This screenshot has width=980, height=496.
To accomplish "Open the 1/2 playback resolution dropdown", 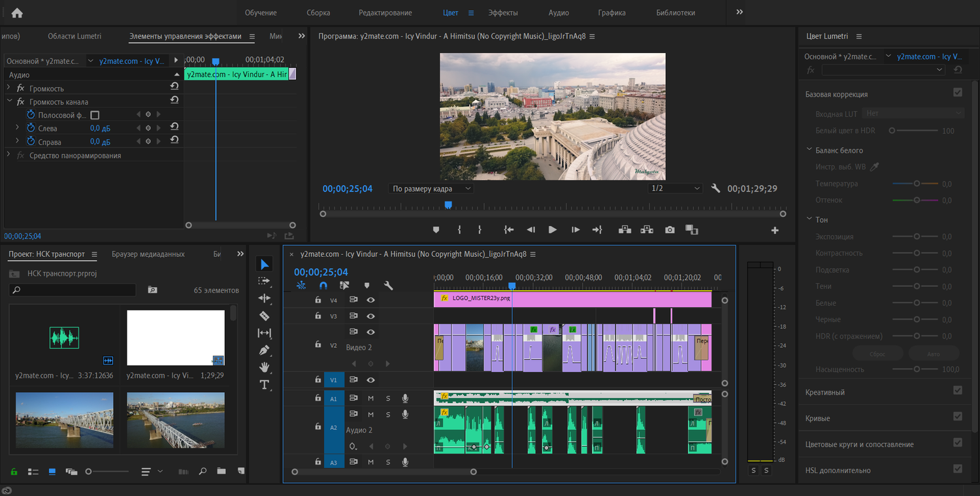I will tap(675, 188).
